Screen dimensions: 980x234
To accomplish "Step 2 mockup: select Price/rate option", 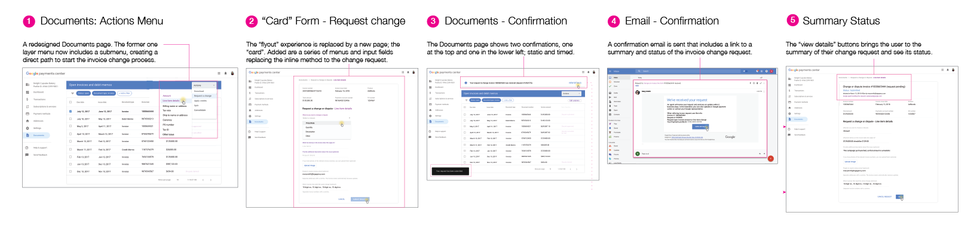I will pos(326,123).
